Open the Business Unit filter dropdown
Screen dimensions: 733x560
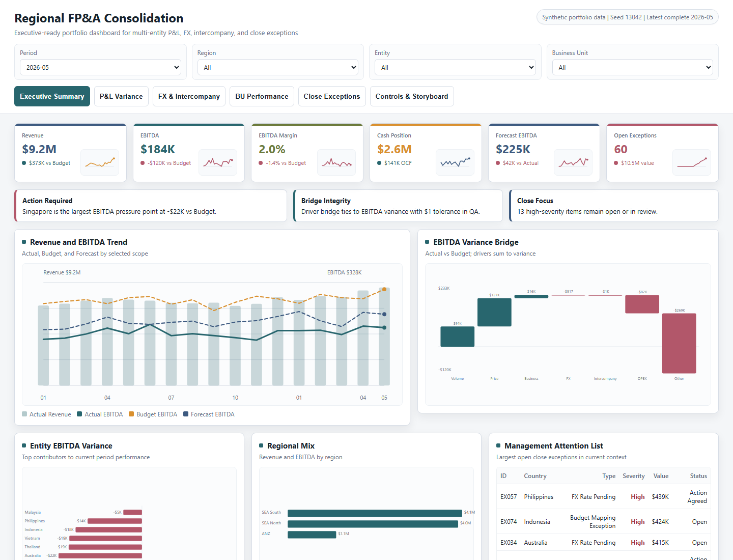pos(633,67)
